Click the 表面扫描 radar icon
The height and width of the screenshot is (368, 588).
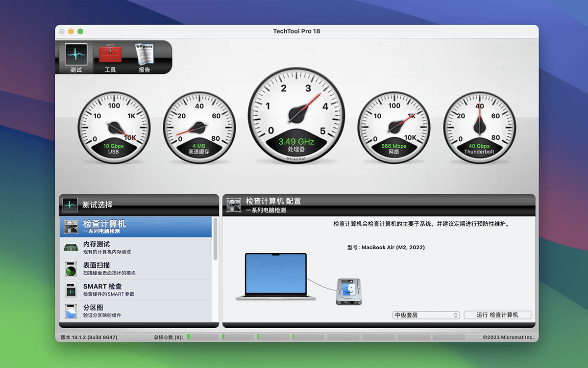click(71, 269)
